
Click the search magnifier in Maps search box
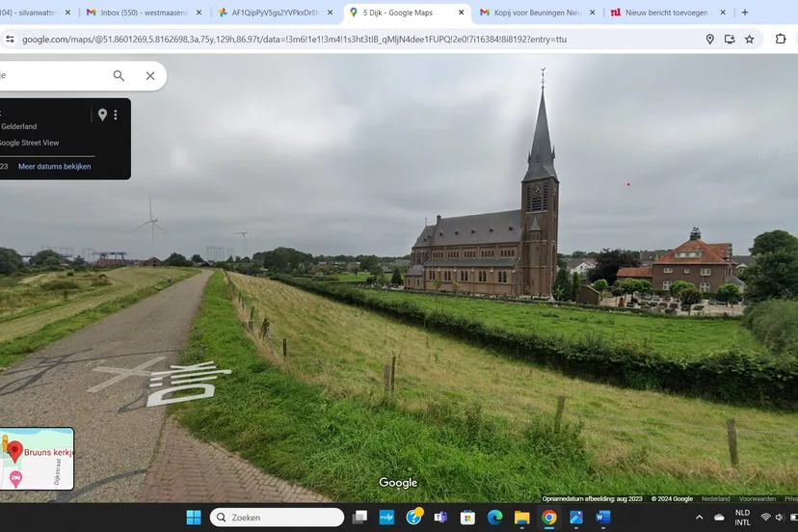[x=119, y=76]
